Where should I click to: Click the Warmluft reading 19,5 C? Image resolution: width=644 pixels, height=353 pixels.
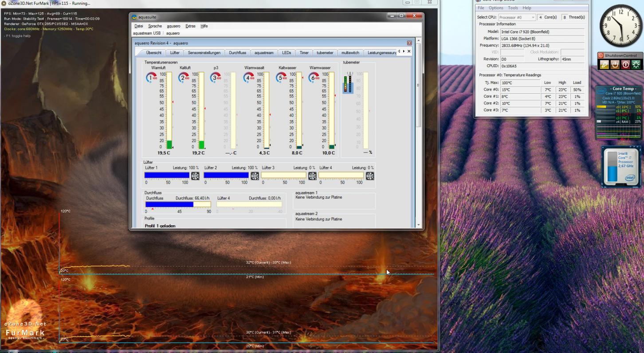(x=163, y=153)
